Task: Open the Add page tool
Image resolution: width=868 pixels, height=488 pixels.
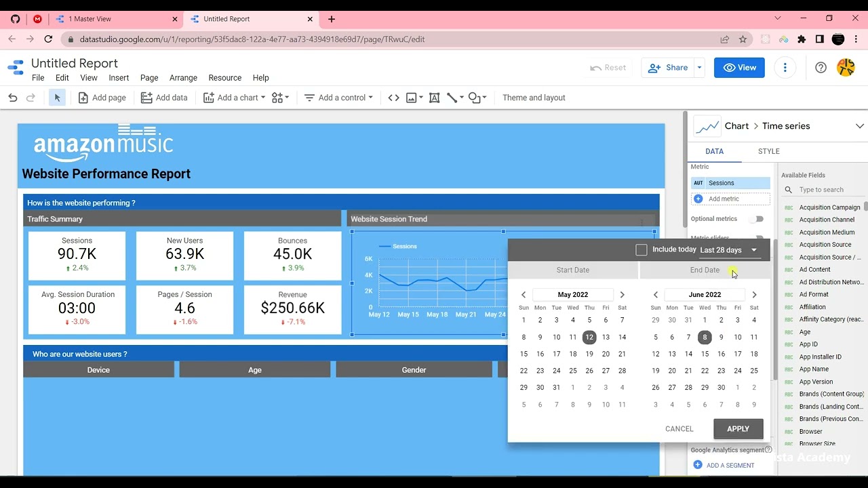Action: click(102, 98)
